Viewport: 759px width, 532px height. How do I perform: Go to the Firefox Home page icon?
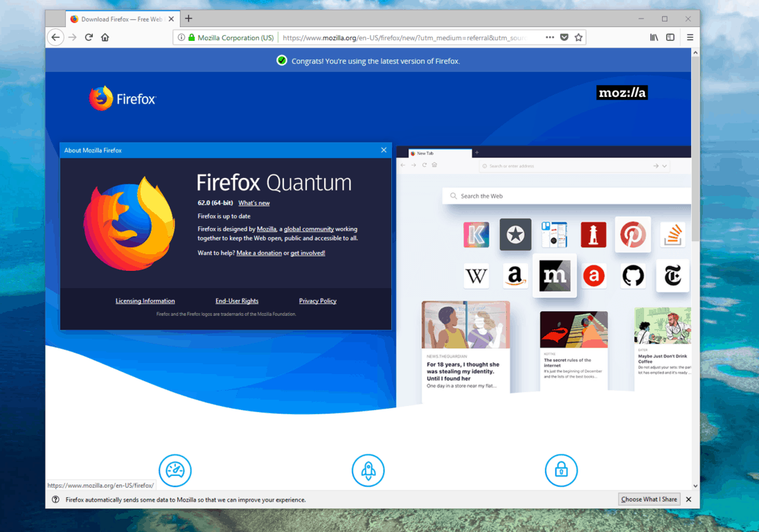click(105, 37)
